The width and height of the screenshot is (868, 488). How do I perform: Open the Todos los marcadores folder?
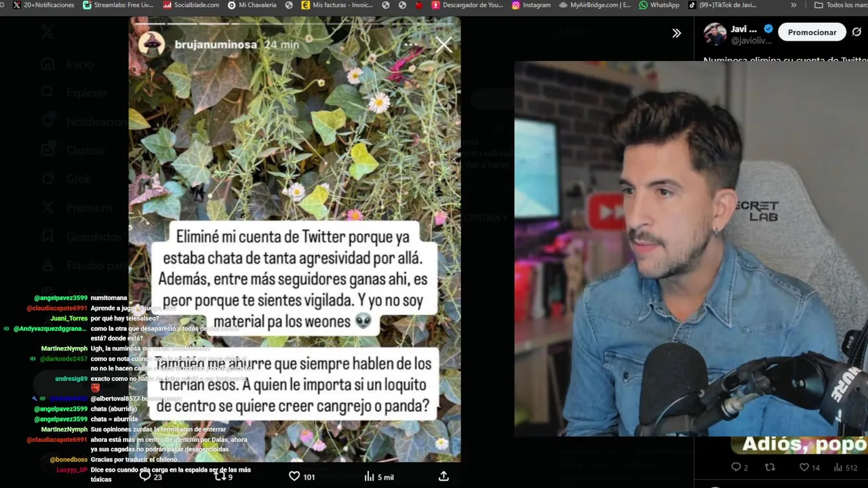point(841,5)
